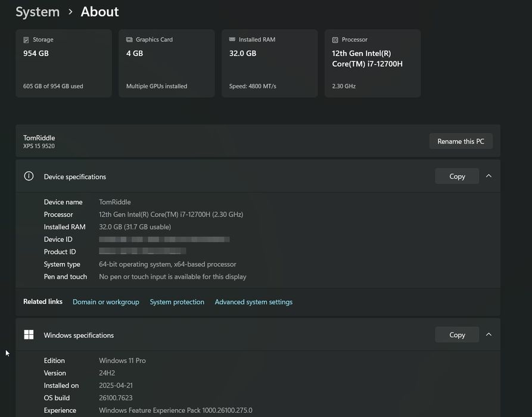Click the Windows 11 Pro edition value
The width and height of the screenshot is (532, 417).
click(x=123, y=360)
